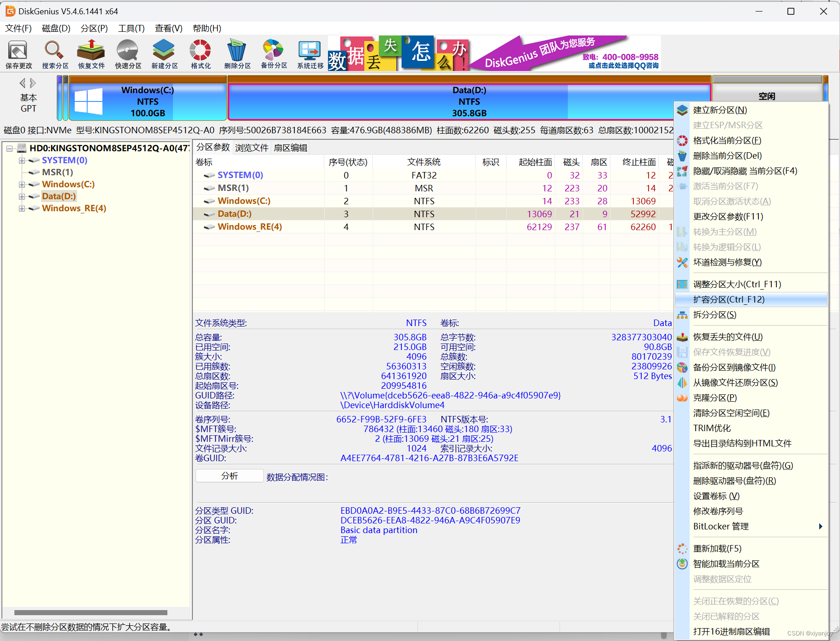This screenshot has height=641, width=840.
Task: Choose TRIM优化 from context menu
Action: point(751,428)
